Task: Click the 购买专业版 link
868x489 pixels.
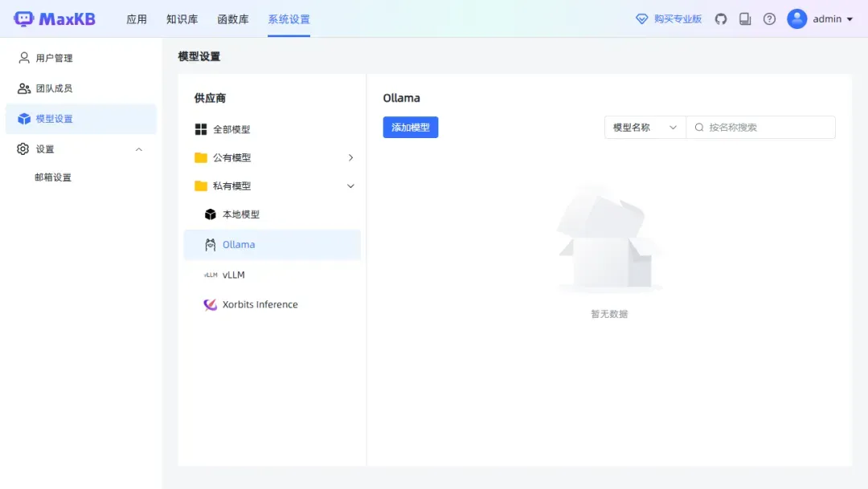Action: (678, 18)
